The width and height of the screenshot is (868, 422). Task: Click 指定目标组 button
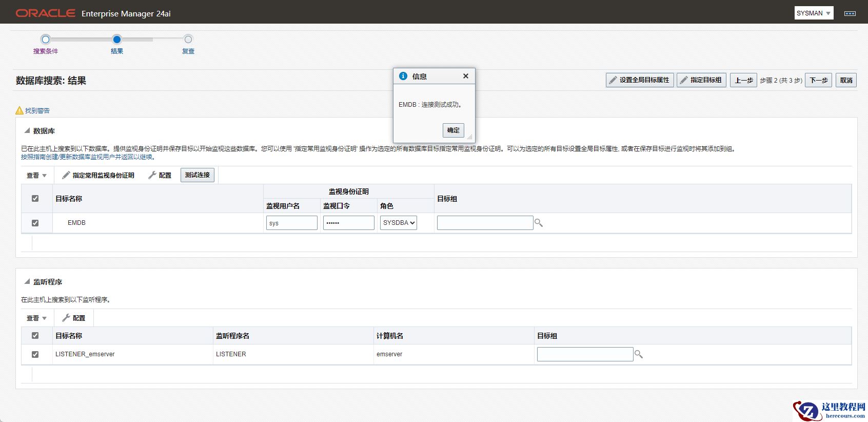(701, 80)
